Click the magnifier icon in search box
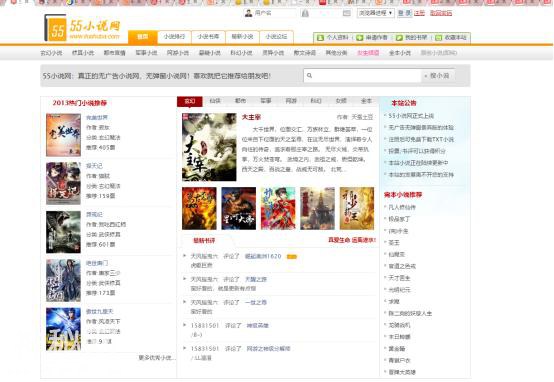Viewport: 554px width, 382px height. [x=310, y=76]
